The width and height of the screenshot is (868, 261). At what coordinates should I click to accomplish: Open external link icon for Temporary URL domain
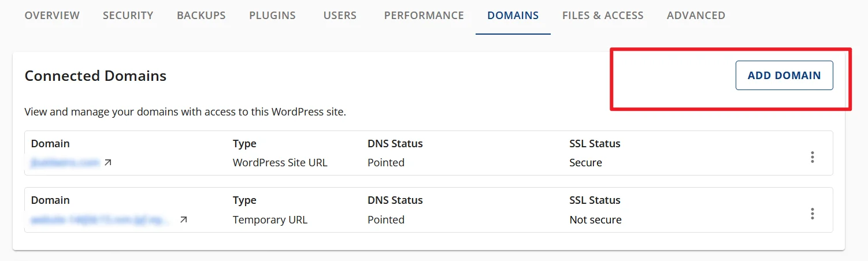(x=183, y=220)
